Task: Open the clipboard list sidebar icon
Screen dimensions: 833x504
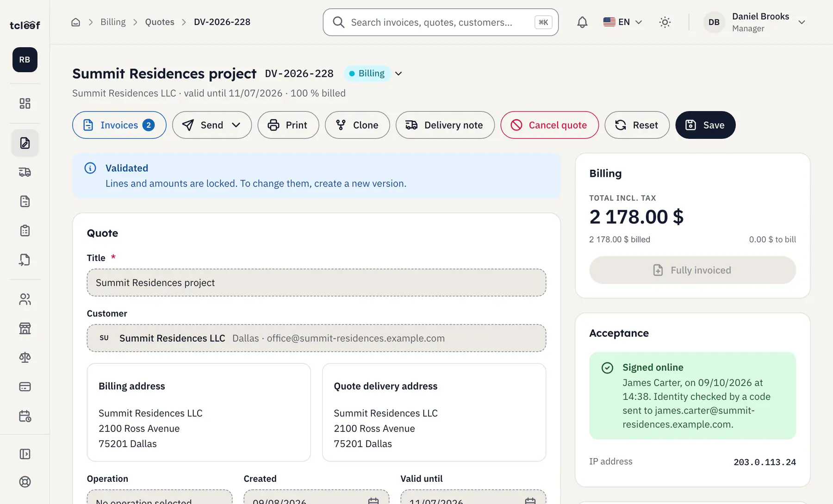Action: click(25, 230)
